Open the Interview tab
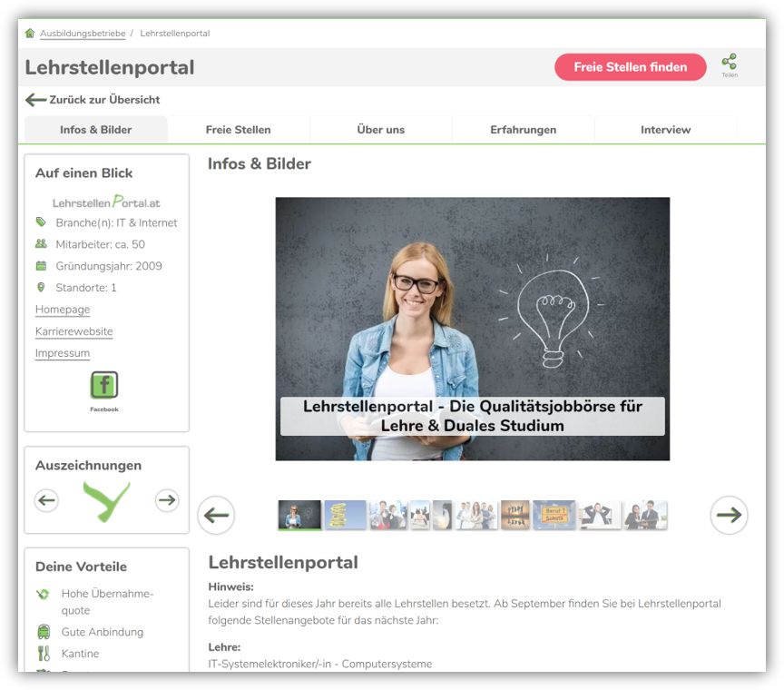Screen dimensions: 784x690 tap(665, 130)
